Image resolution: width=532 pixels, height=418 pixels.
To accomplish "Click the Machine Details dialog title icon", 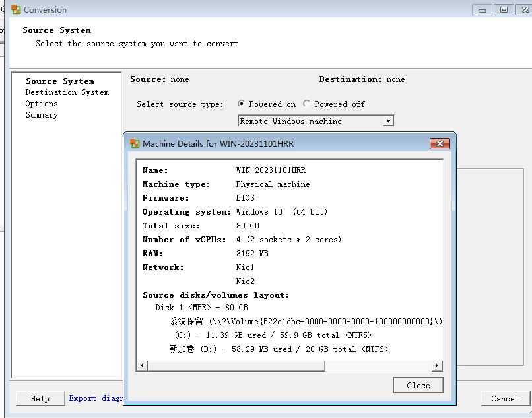I will [136, 143].
